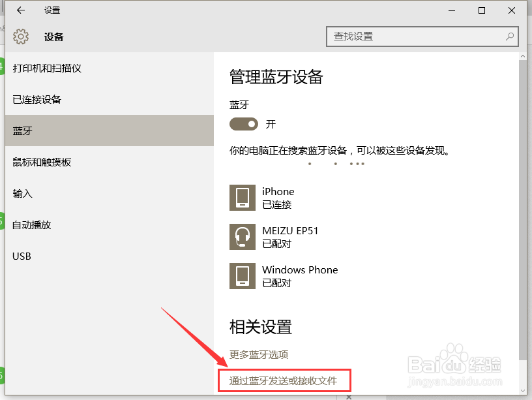The image size is (532, 400).
Task: Open 更多蓝牙选项 link
Action: point(259,354)
